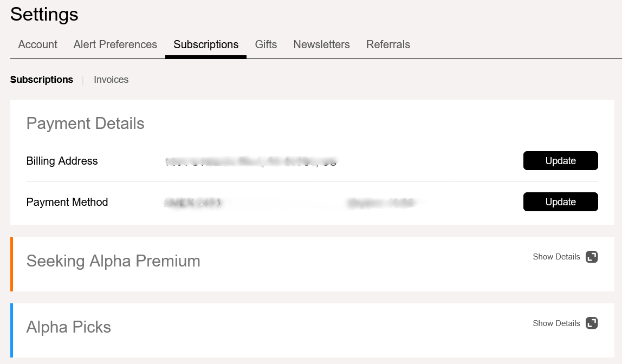Click the blurred billing address text
This screenshot has width=622, height=364.
(x=249, y=161)
